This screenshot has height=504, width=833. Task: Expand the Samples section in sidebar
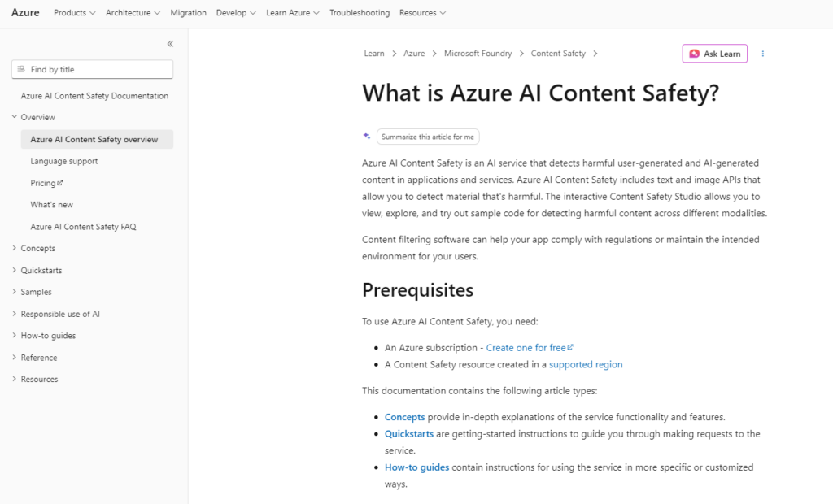15,292
